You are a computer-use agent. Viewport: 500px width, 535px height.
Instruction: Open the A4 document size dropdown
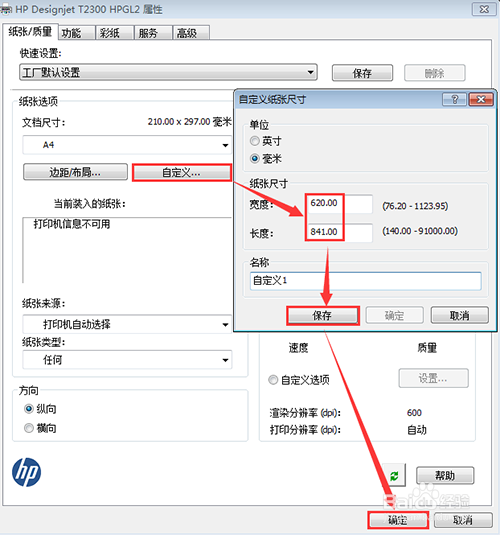[x=127, y=145]
